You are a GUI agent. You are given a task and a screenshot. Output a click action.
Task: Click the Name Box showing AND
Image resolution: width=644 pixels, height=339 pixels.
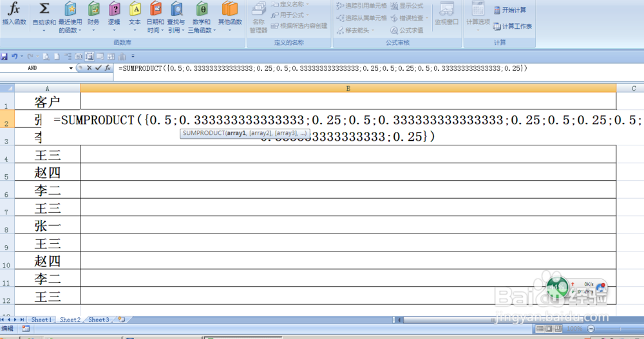34,68
